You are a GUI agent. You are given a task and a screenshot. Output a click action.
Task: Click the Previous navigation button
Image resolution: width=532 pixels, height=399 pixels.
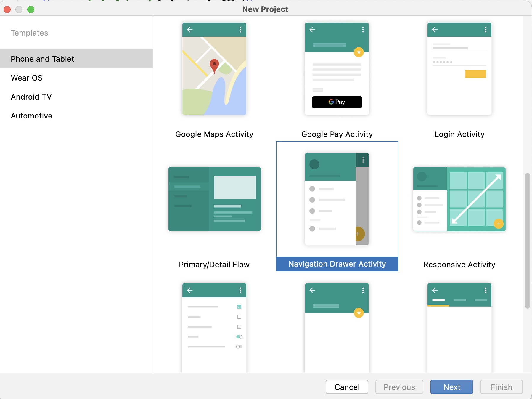tap(399, 387)
